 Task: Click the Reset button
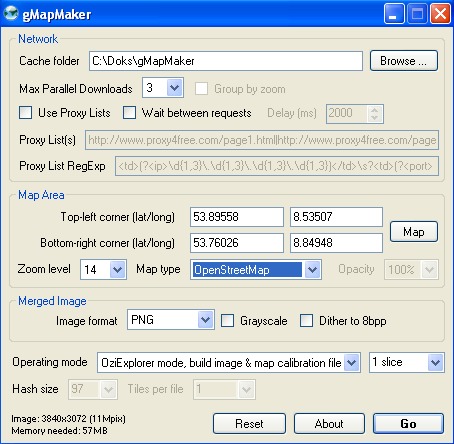click(x=249, y=424)
